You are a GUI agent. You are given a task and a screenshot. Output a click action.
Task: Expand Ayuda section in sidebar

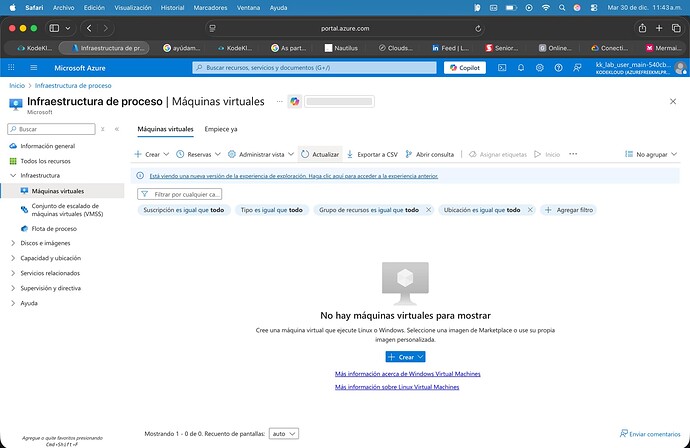coord(13,303)
